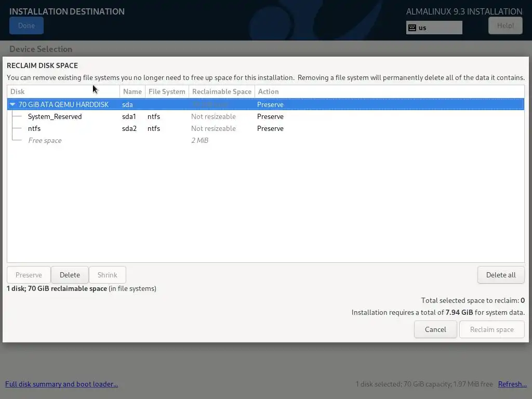The height and width of the screenshot is (399, 532).
Task: Select the Free space row
Action: [265, 140]
